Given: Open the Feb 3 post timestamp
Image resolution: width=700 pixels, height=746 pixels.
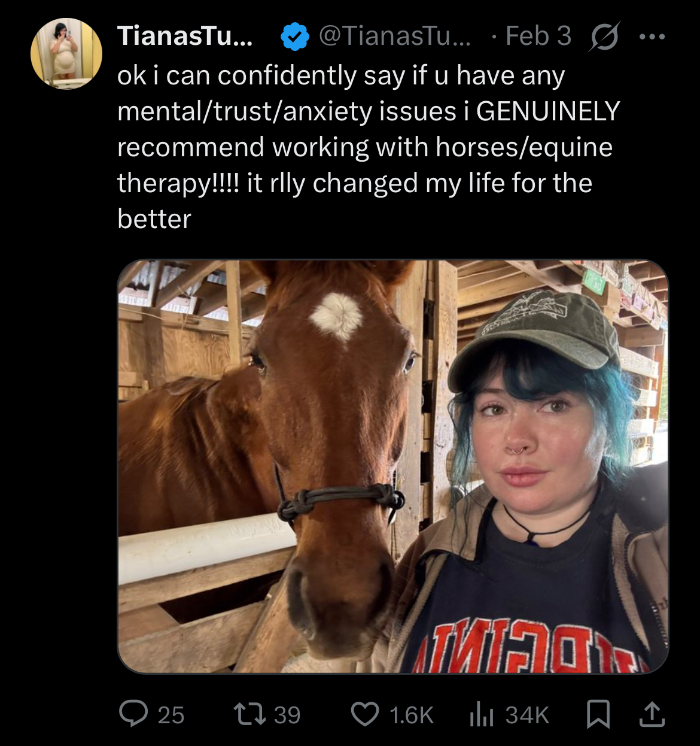Looking at the screenshot, I should [x=538, y=37].
